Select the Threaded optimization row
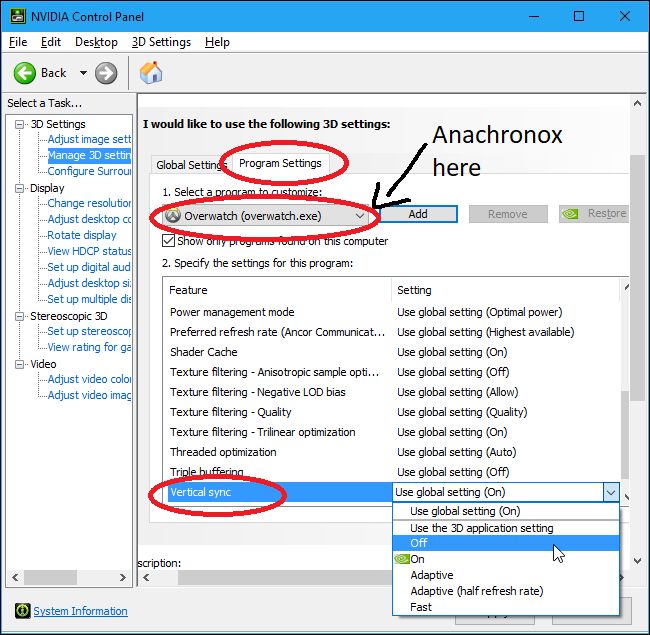The height and width of the screenshot is (635, 650). click(x=392, y=452)
